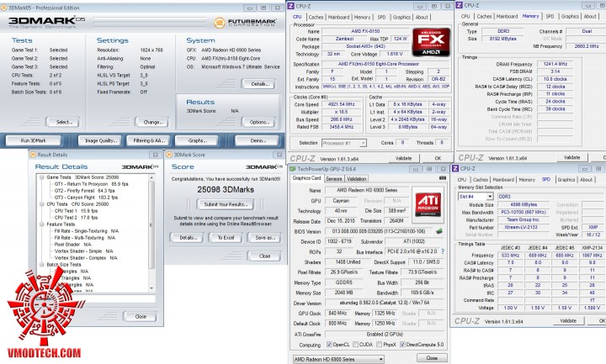Click the Filtering & AA button
This screenshot has height=364, width=606.
[x=149, y=141]
